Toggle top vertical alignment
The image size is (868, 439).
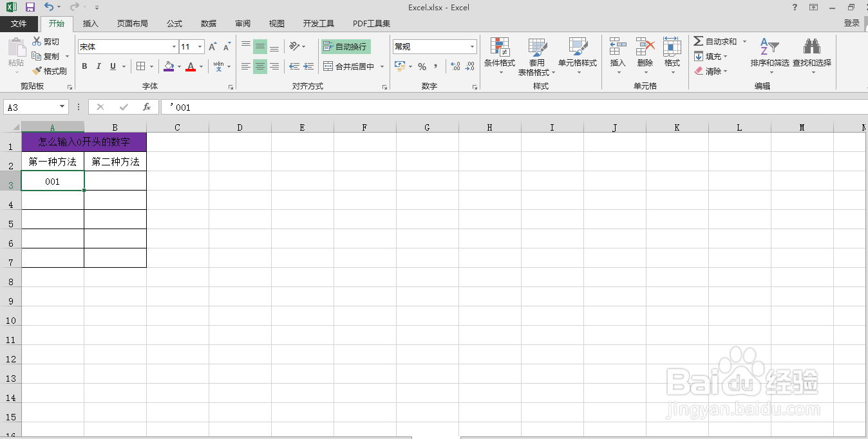(x=246, y=46)
